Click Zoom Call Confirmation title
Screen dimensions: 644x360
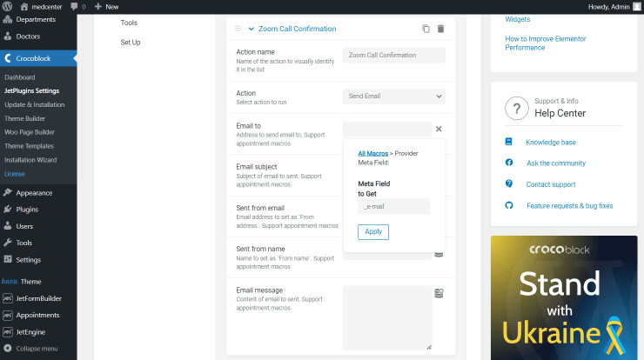tap(297, 29)
